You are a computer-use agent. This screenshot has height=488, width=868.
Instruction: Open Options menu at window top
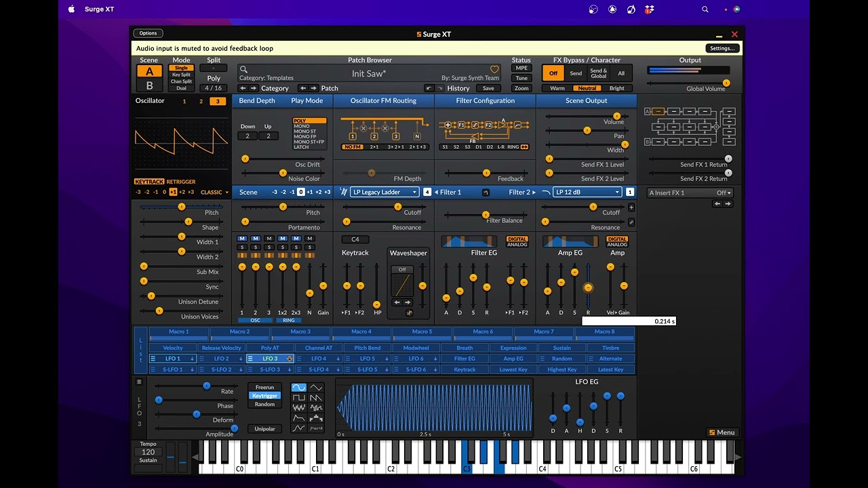pos(148,33)
